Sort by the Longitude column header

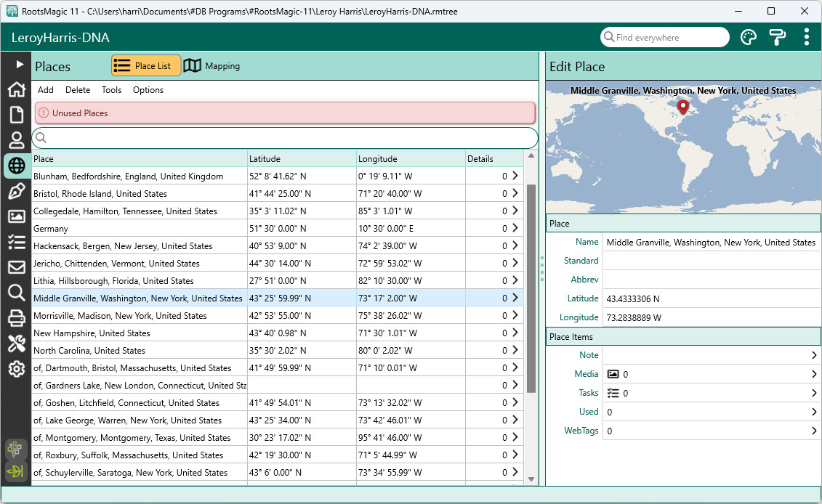coord(411,159)
